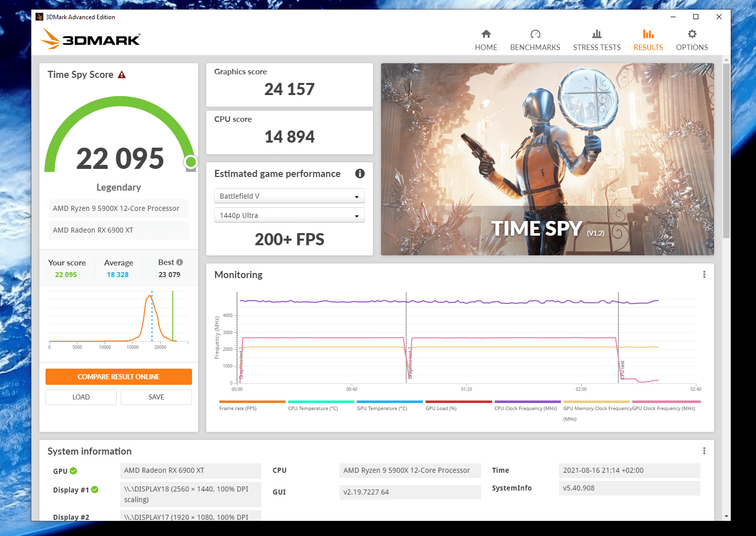Click the GUI version v2.19.7227 64
The width and height of the screenshot is (756, 536).
pyautogui.click(x=410, y=492)
